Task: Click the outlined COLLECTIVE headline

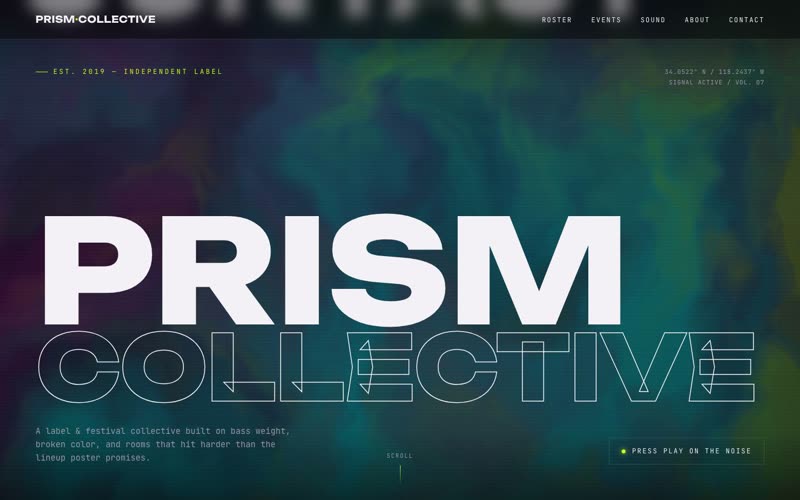Action: click(x=396, y=366)
